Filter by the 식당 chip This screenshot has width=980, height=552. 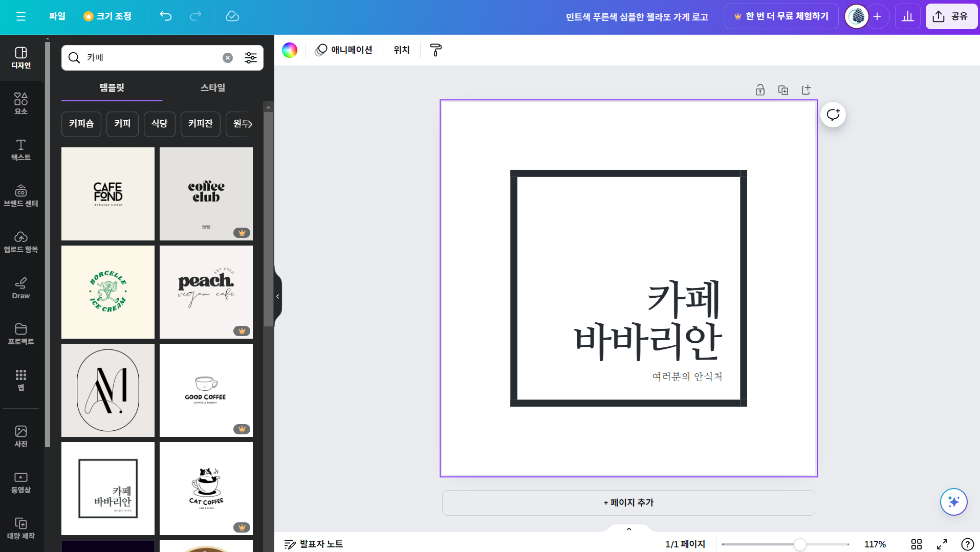coord(160,124)
